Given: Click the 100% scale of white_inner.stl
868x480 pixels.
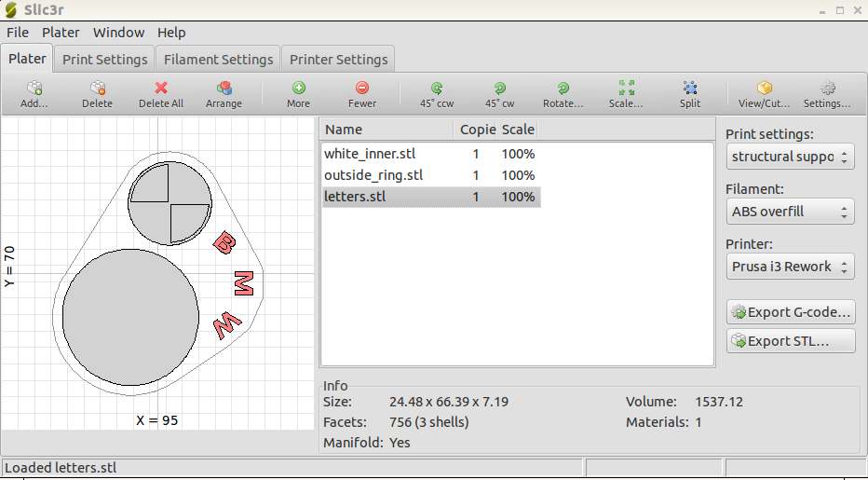Looking at the screenshot, I should coord(518,154).
